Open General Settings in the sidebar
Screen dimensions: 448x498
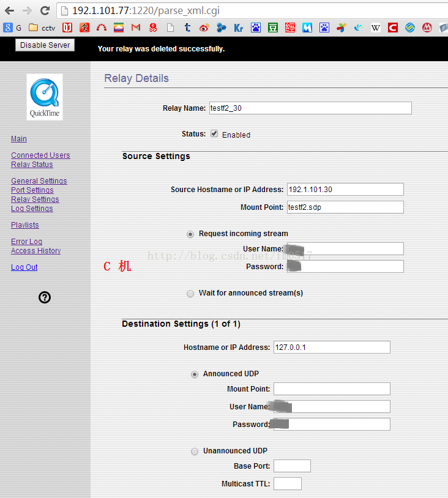tap(39, 181)
